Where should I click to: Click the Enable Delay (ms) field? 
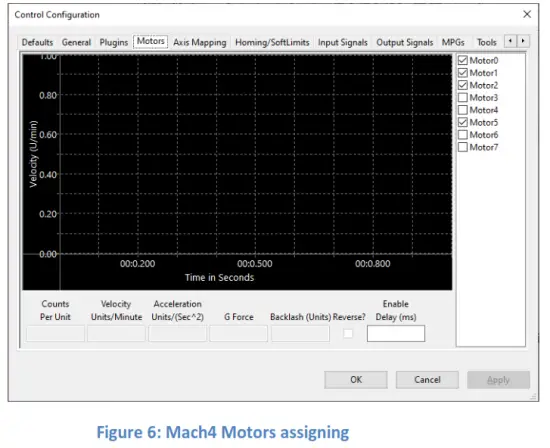pos(396,333)
